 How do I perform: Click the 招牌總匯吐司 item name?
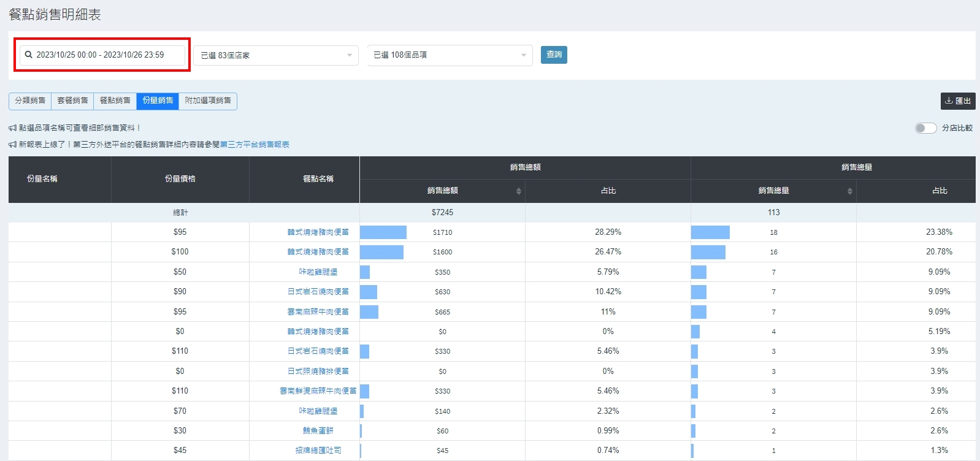pos(318,451)
